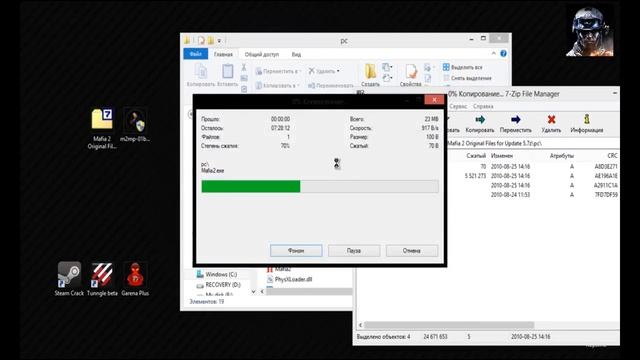640x360 pixels.
Task: Click the Копировать ribbon icon in Explorer
Action: click(201, 76)
